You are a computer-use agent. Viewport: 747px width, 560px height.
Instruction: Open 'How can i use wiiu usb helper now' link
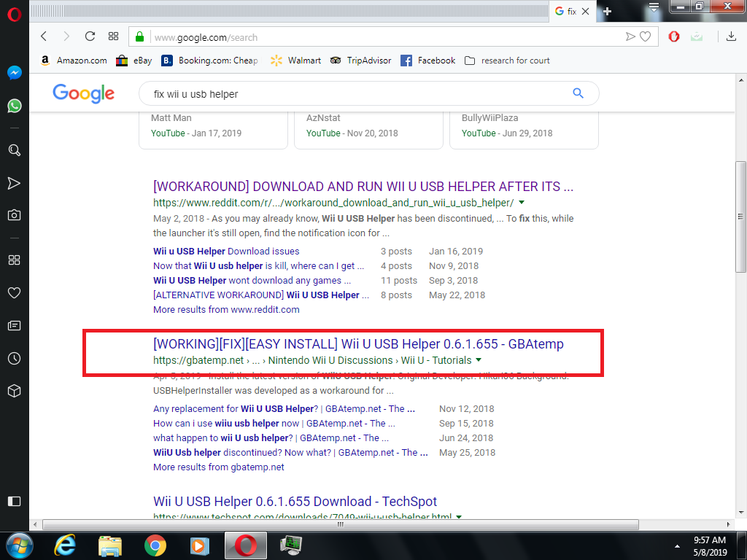[x=274, y=424]
